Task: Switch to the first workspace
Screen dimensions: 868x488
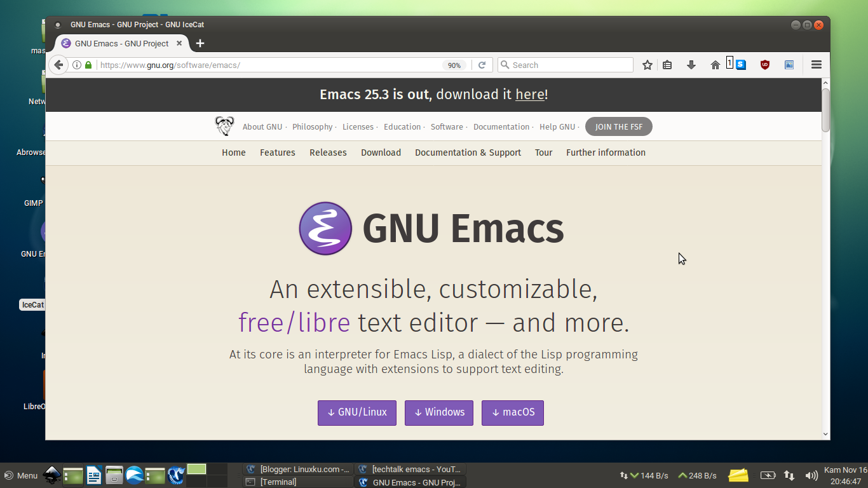Action: tap(197, 469)
